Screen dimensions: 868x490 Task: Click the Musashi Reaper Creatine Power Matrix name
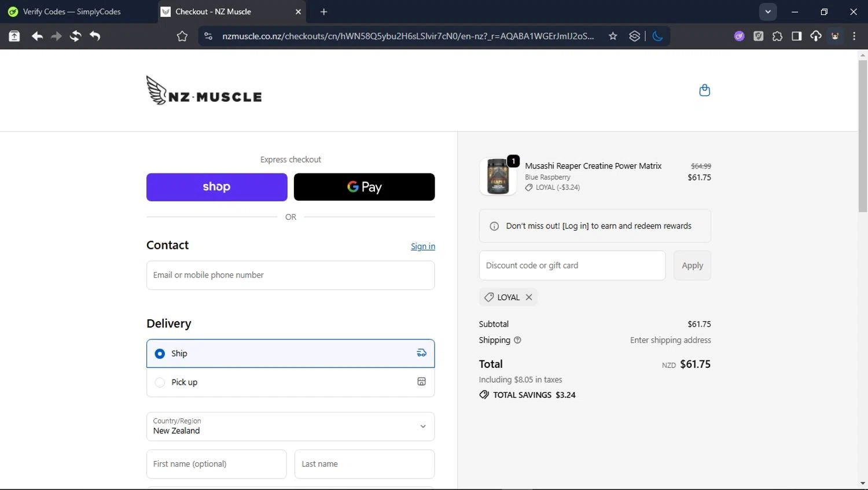point(593,166)
